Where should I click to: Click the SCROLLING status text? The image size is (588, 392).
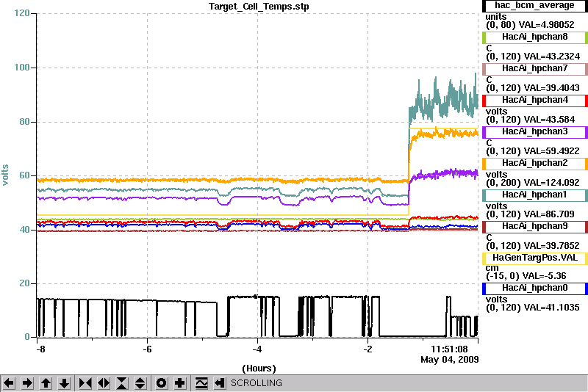click(x=257, y=383)
